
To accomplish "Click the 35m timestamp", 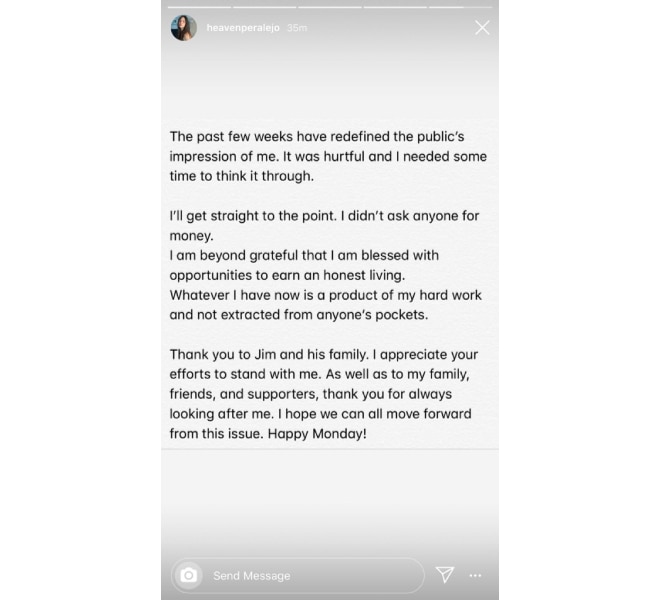I will (297, 28).
